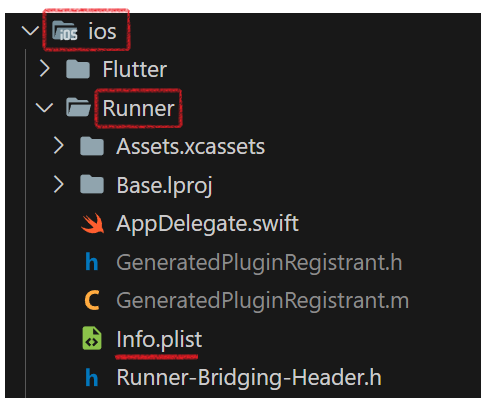Select the Base.lproj label

[x=164, y=186]
